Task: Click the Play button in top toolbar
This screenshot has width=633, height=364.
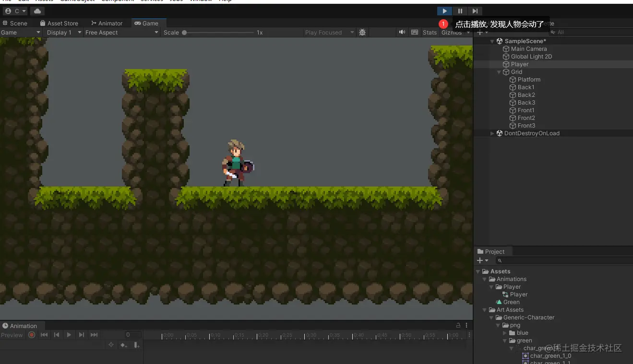Action: (x=444, y=11)
